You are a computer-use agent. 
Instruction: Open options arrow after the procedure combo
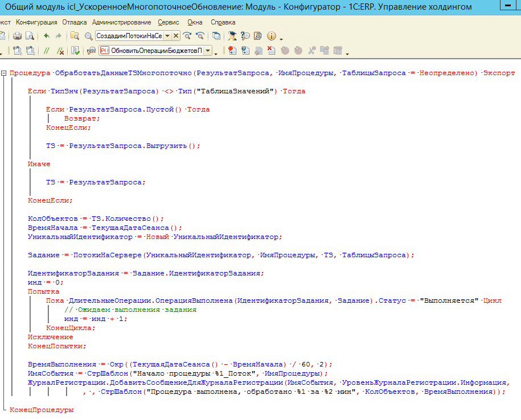[x=216, y=54]
